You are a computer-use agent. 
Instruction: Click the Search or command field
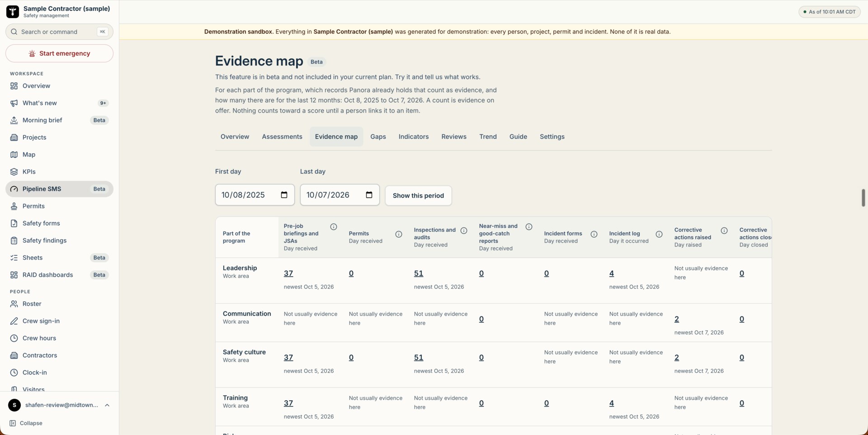tap(59, 32)
